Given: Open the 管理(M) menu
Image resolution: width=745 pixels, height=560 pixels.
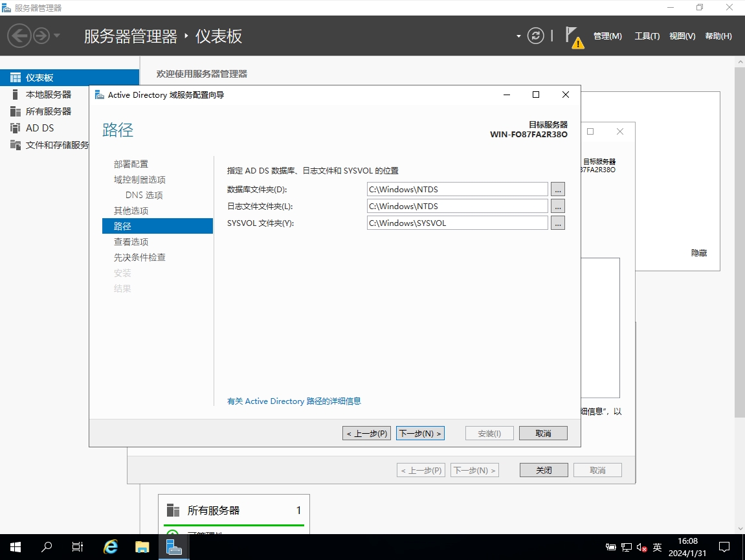Looking at the screenshot, I should [x=607, y=36].
